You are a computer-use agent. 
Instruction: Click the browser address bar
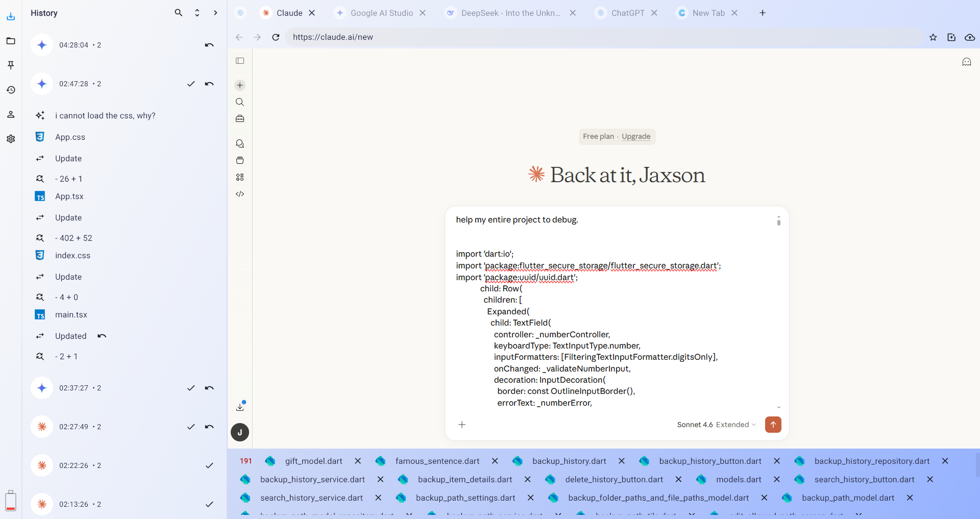click(x=459, y=37)
